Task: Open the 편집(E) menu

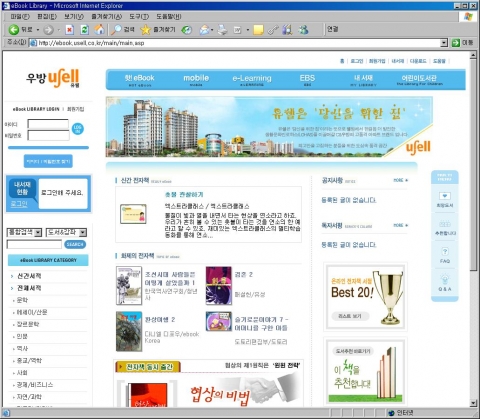Action: click(47, 16)
